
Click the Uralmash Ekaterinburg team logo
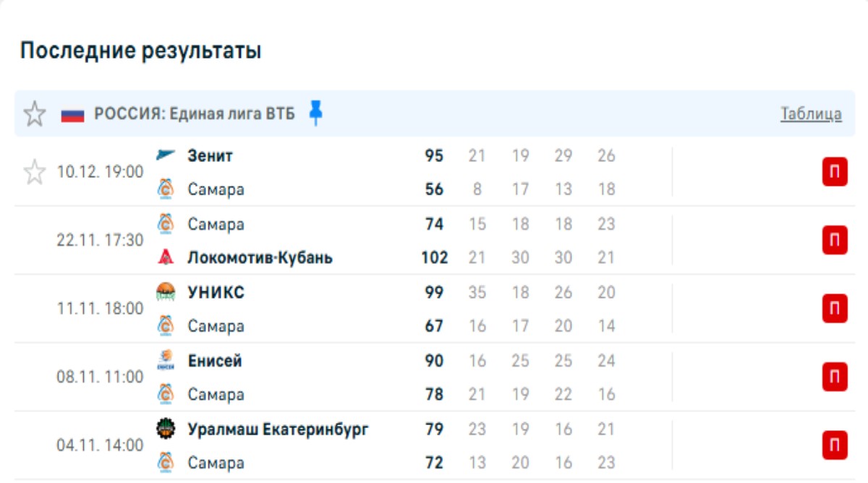coord(166,429)
